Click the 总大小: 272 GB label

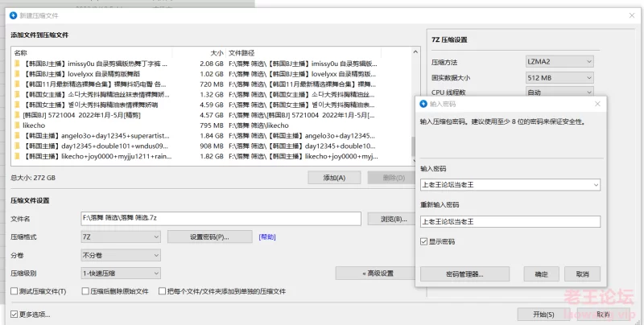pyautogui.click(x=33, y=178)
